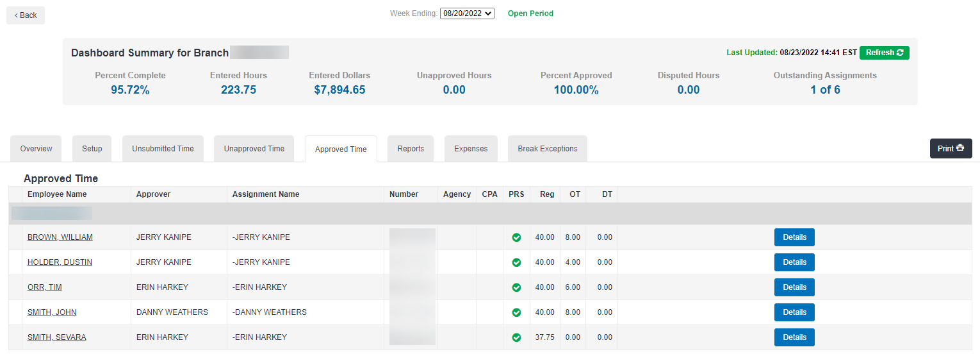Click the PRS checkmark in Dustin Holder's row
The height and width of the screenshot is (363, 980).
pyautogui.click(x=516, y=262)
